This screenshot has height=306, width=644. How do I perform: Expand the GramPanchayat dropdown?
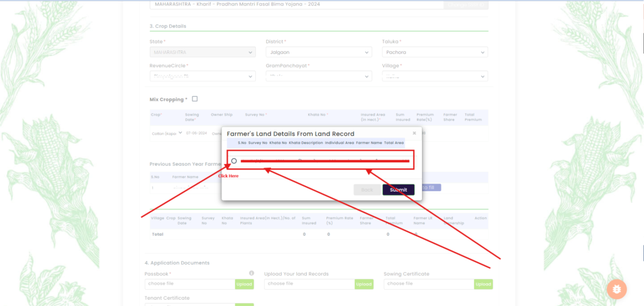click(x=318, y=76)
